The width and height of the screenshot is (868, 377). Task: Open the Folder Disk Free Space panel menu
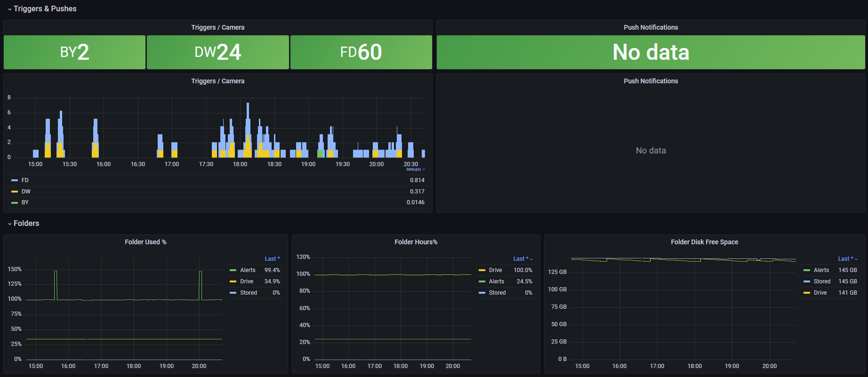[705, 242]
